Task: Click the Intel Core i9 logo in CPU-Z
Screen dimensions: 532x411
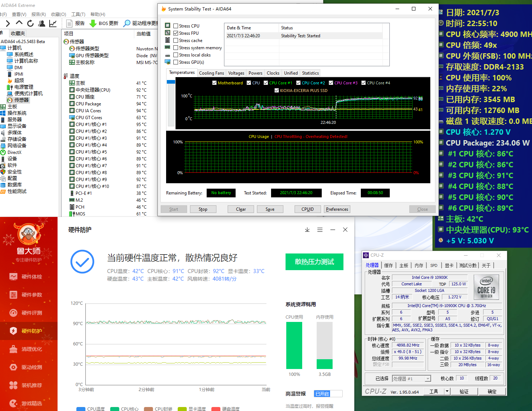Action: click(486, 287)
